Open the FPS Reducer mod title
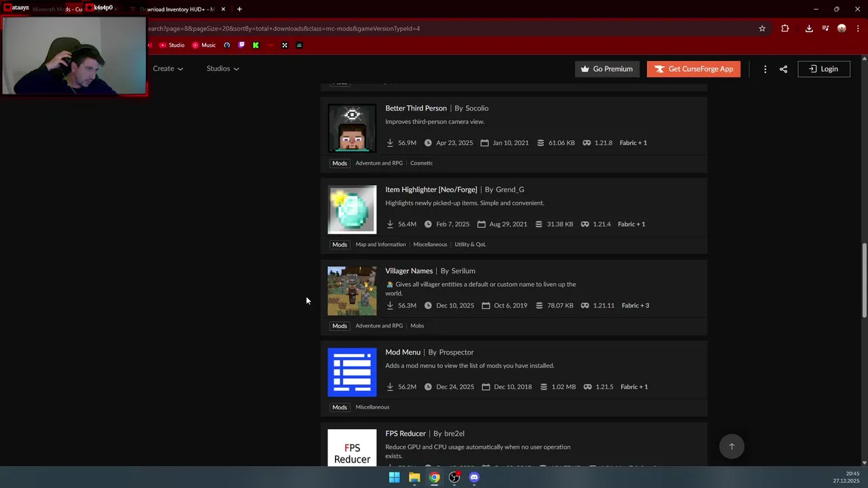 pos(406,434)
